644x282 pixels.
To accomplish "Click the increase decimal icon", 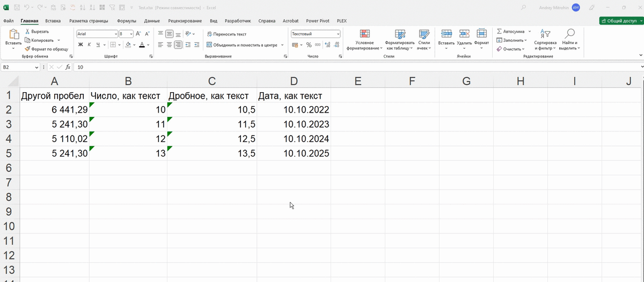I will [327, 45].
